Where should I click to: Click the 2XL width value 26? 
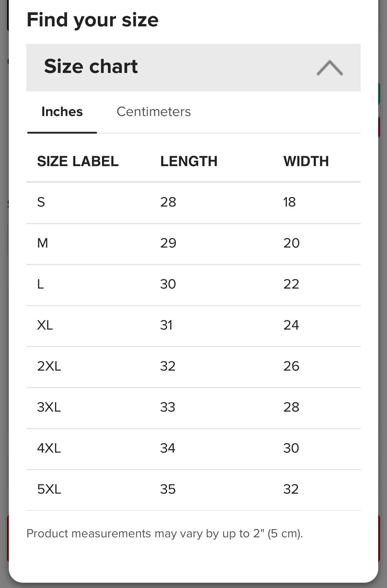(x=291, y=366)
